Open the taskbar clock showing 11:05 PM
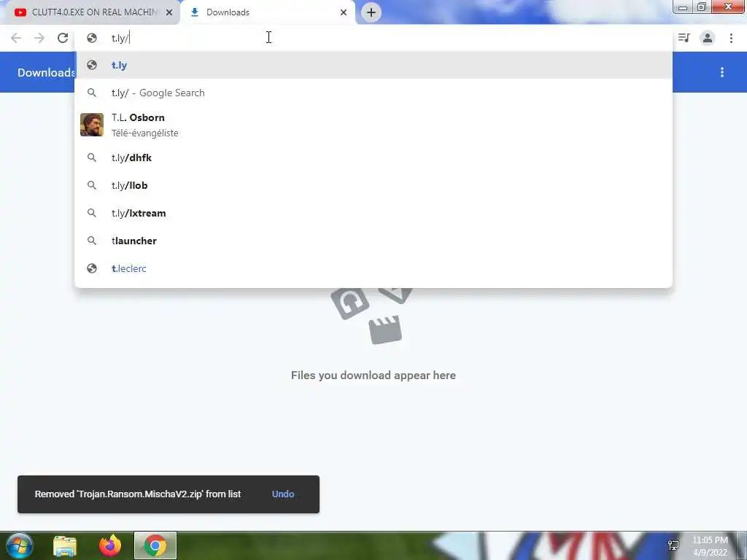This screenshot has height=560, width=747. 710,546
